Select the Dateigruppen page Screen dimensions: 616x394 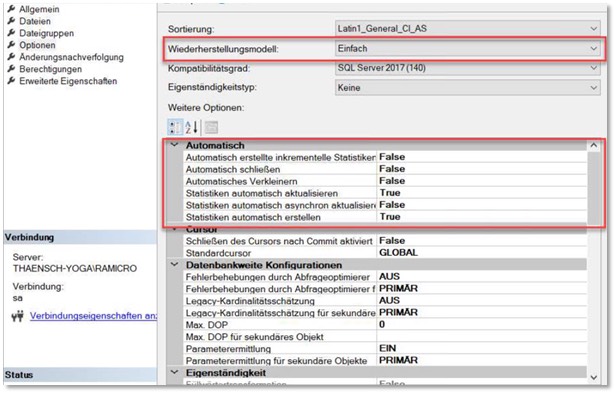coord(46,33)
